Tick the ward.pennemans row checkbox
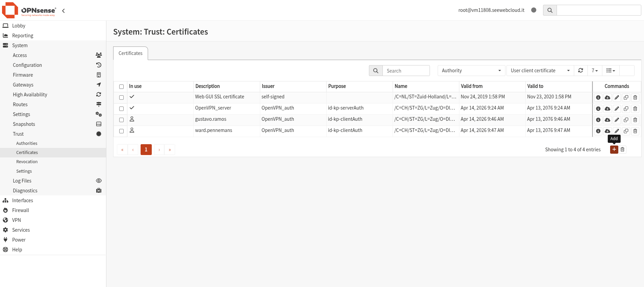This screenshot has width=644, height=287. coord(121,131)
